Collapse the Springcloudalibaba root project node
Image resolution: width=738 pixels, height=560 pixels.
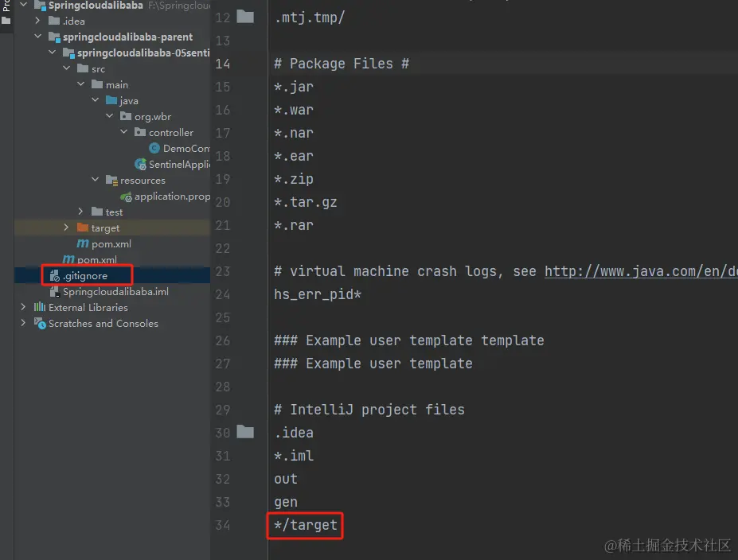click(x=24, y=5)
